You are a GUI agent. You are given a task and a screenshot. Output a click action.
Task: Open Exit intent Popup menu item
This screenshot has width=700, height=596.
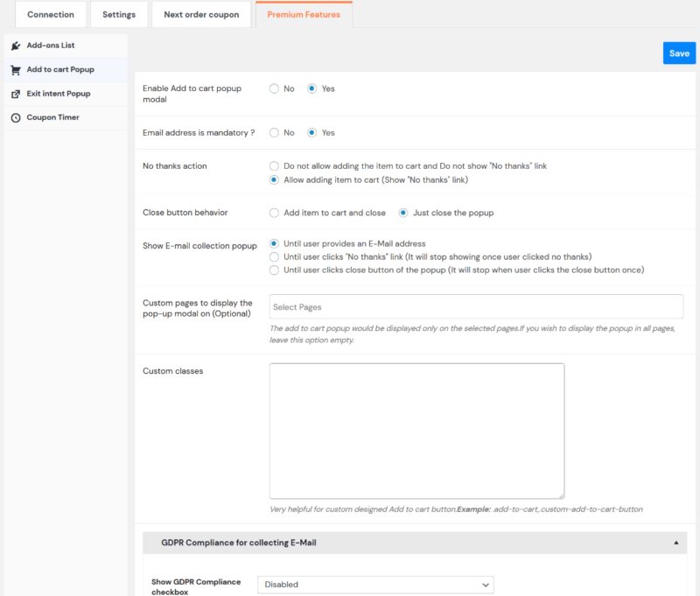66,94
